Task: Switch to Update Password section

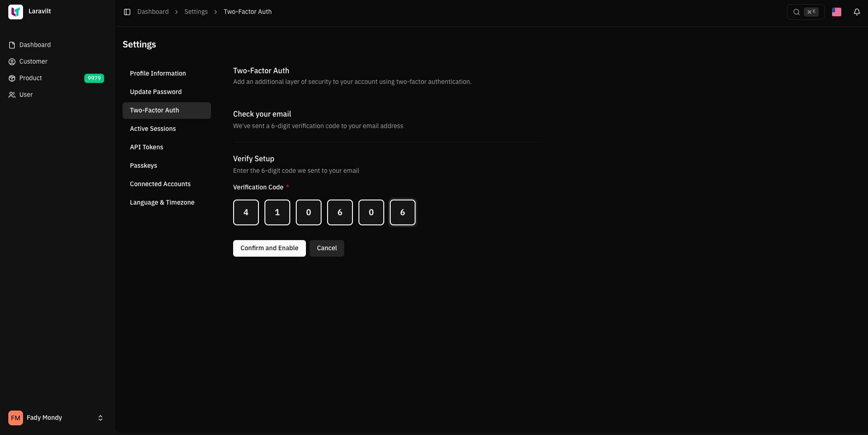Action: click(156, 92)
